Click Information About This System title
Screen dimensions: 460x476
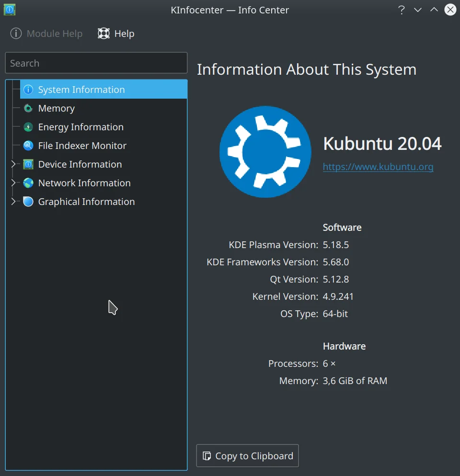point(307,69)
